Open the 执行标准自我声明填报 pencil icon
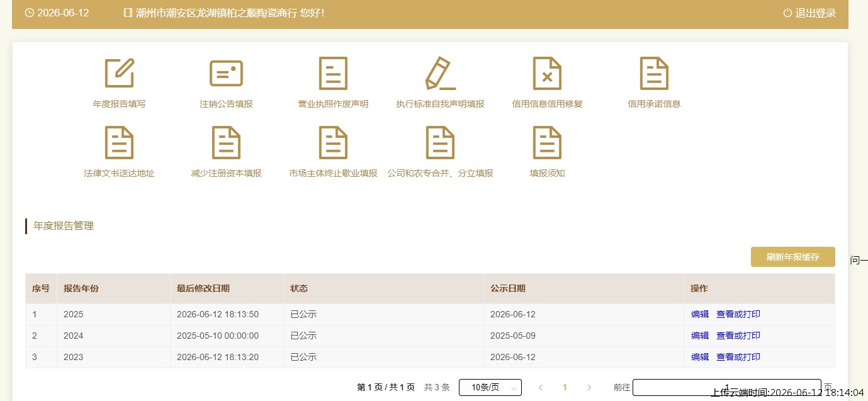868x401 pixels. pyautogui.click(x=440, y=73)
